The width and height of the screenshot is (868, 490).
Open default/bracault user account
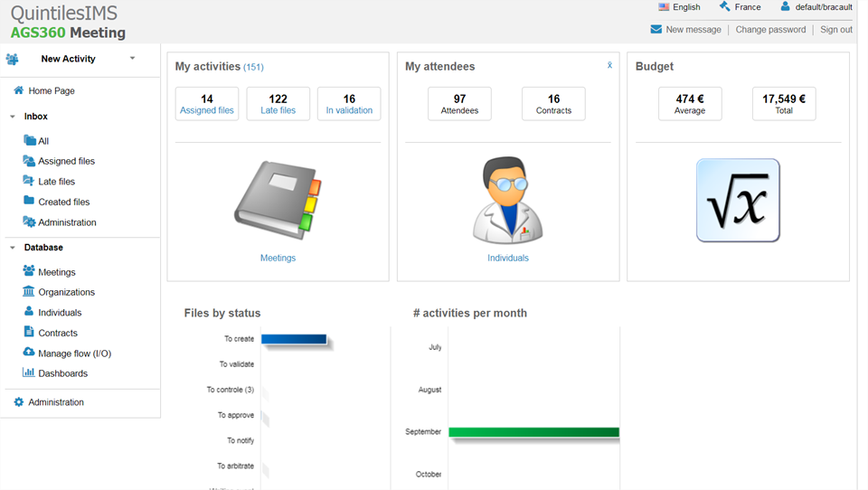824,7
